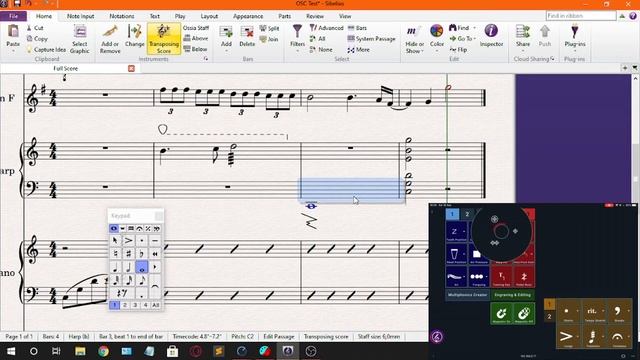640x360 pixels.
Task: Click the rest button on Keypad
Action: [x=122, y=293]
